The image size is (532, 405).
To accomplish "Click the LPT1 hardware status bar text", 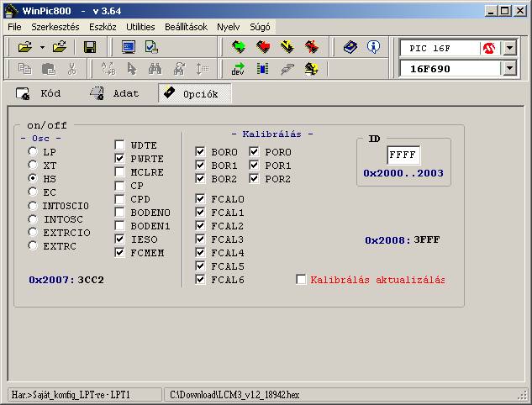I will pos(71,395).
